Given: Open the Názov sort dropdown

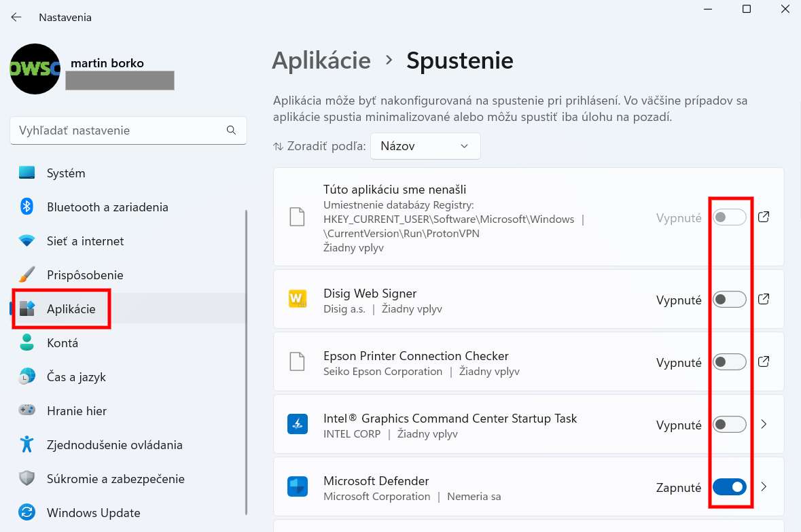Looking at the screenshot, I should coord(425,146).
